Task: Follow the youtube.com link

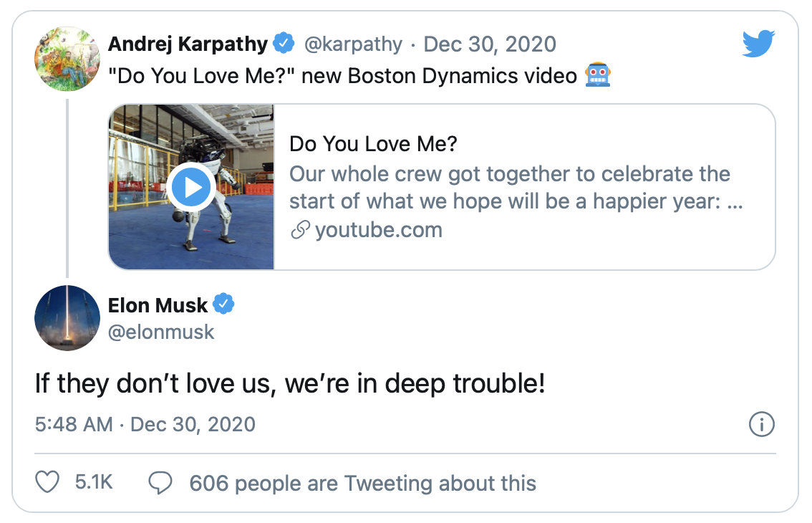Action: 378,230
